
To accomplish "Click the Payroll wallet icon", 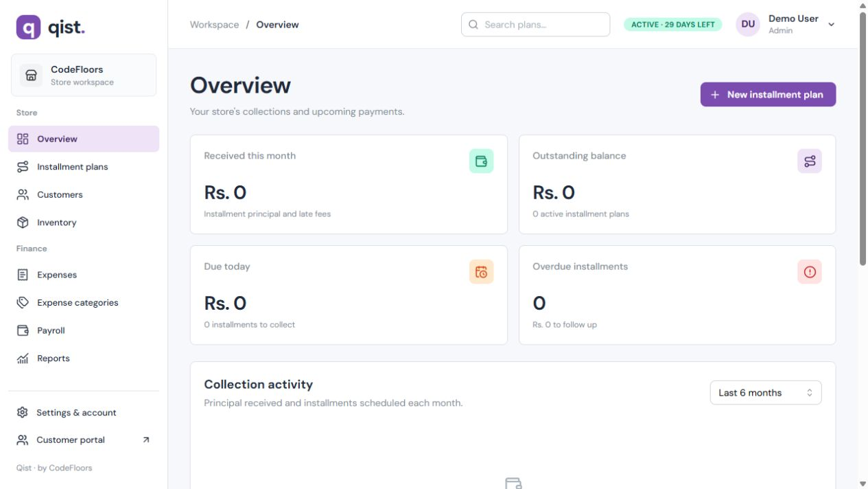I will pos(23,330).
